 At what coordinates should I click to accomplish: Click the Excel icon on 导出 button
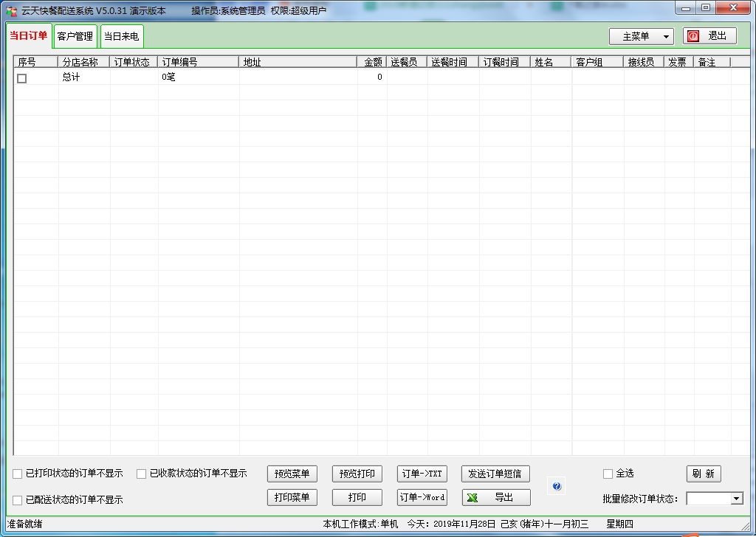pyautogui.click(x=473, y=498)
